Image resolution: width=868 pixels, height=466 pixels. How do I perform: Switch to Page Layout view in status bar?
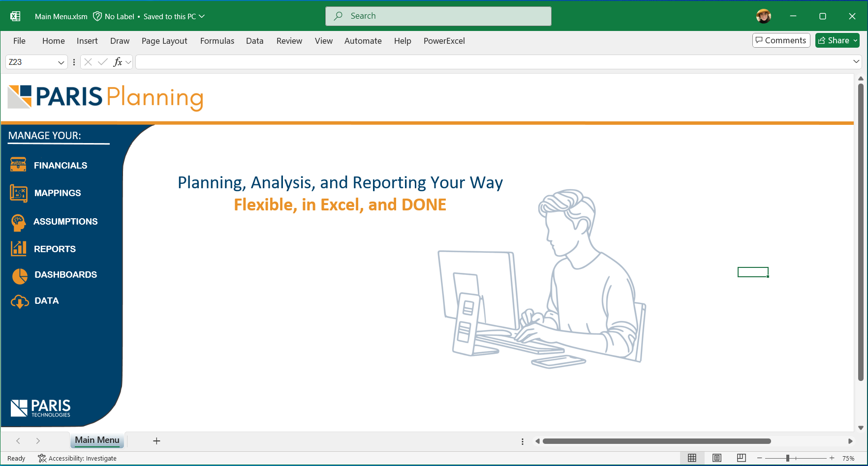[717, 458]
